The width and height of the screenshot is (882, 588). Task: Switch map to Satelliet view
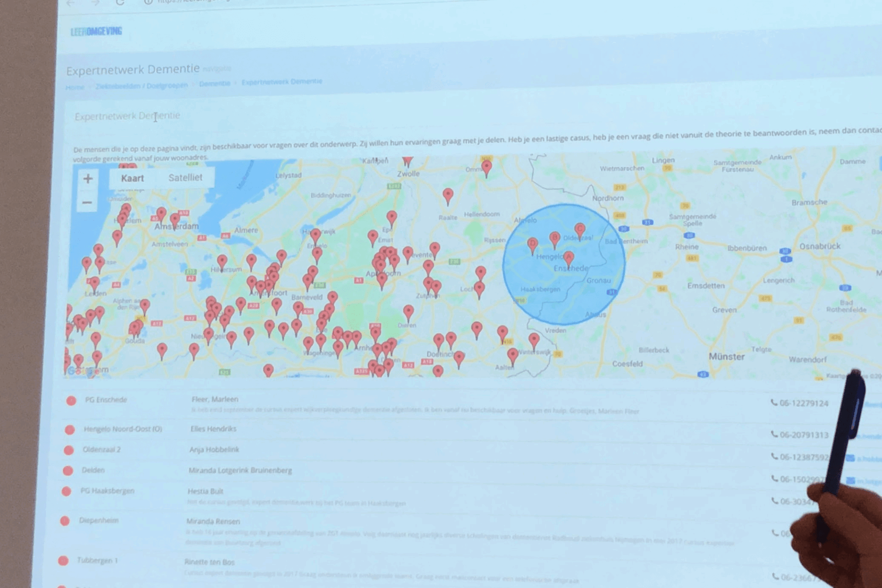[x=185, y=178]
